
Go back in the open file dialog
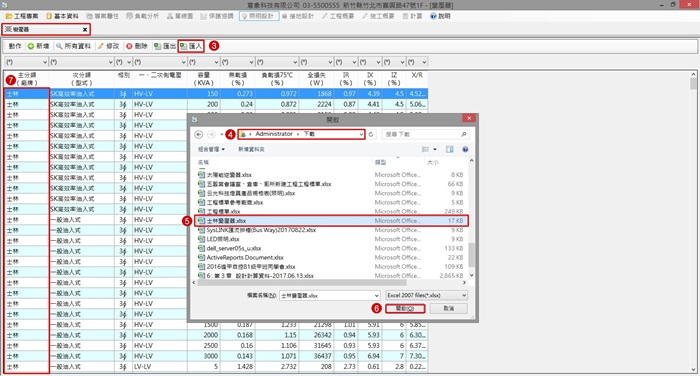pyautogui.click(x=199, y=134)
